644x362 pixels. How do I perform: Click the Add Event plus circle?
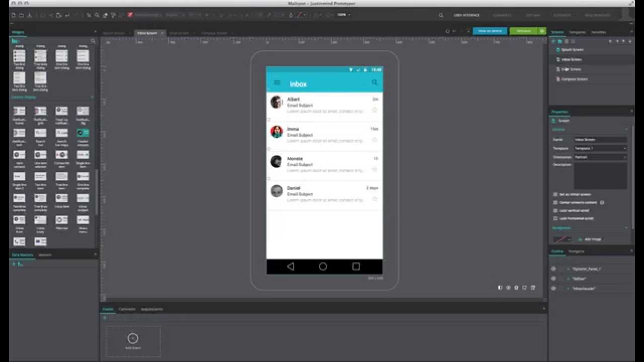(x=133, y=338)
